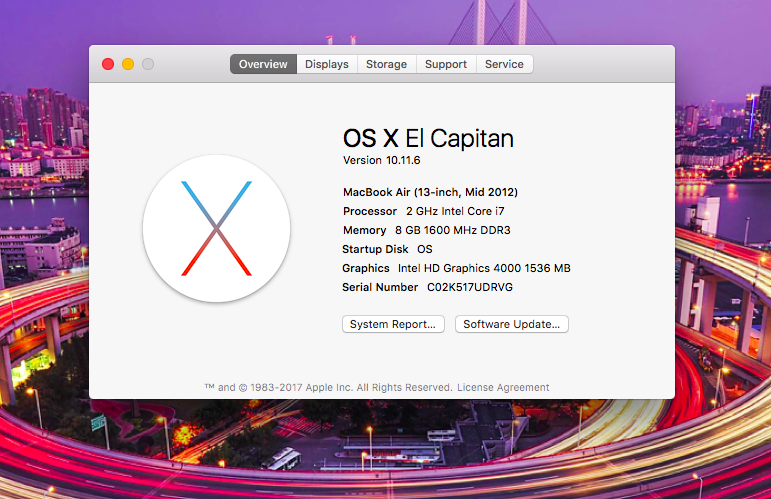This screenshot has height=499, width=771.
Task: Open the License Agreement link
Action: [x=503, y=387]
